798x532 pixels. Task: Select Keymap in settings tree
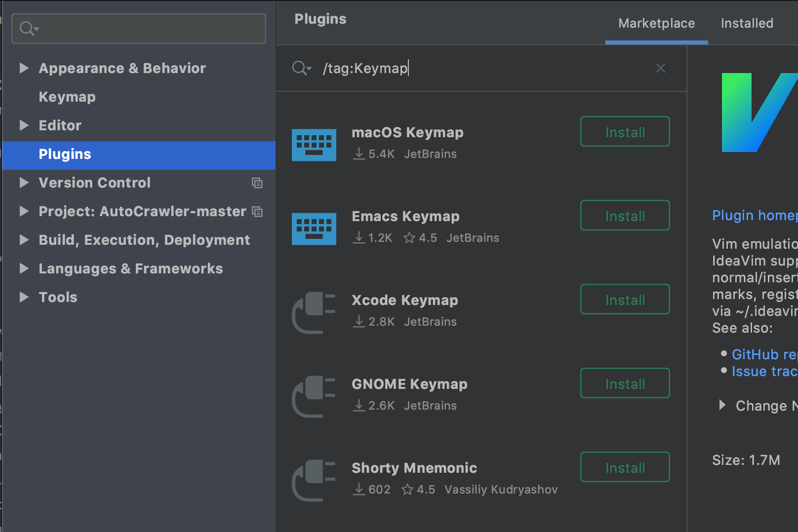tap(67, 97)
